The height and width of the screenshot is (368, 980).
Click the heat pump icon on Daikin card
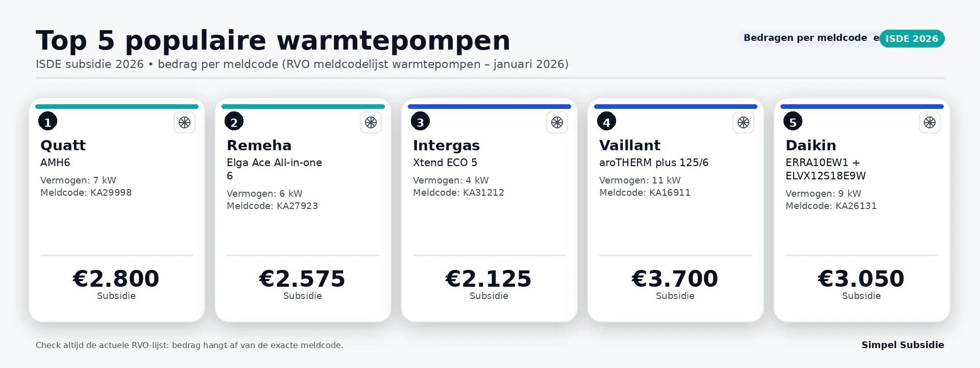click(x=929, y=123)
